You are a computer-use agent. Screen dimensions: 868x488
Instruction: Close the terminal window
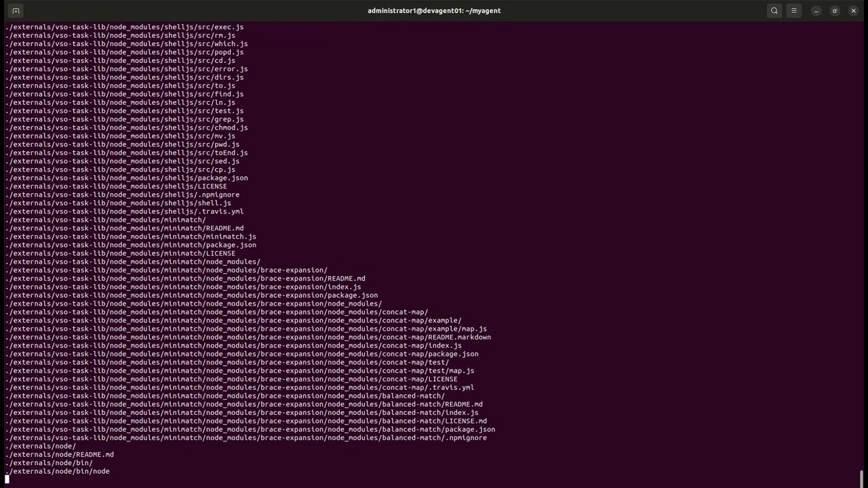pyautogui.click(x=853, y=11)
